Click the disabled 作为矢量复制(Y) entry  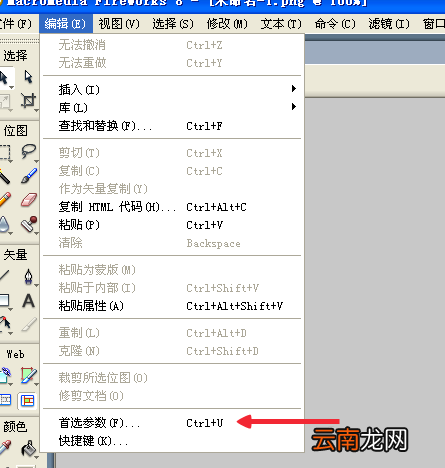pyautogui.click(x=172, y=189)
